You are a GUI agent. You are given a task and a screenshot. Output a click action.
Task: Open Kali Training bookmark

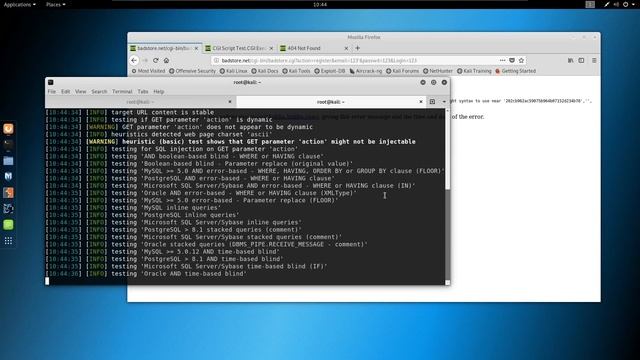click(474, 71)
